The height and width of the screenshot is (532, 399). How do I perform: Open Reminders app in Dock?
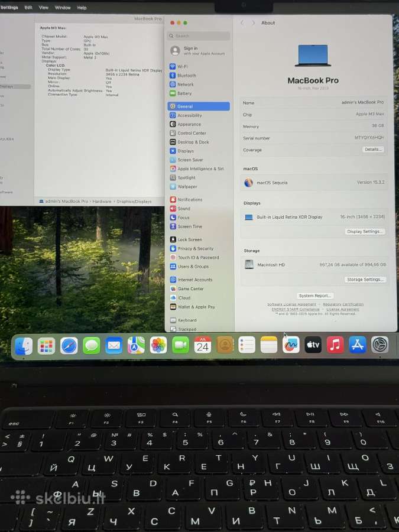click(246, 345)
